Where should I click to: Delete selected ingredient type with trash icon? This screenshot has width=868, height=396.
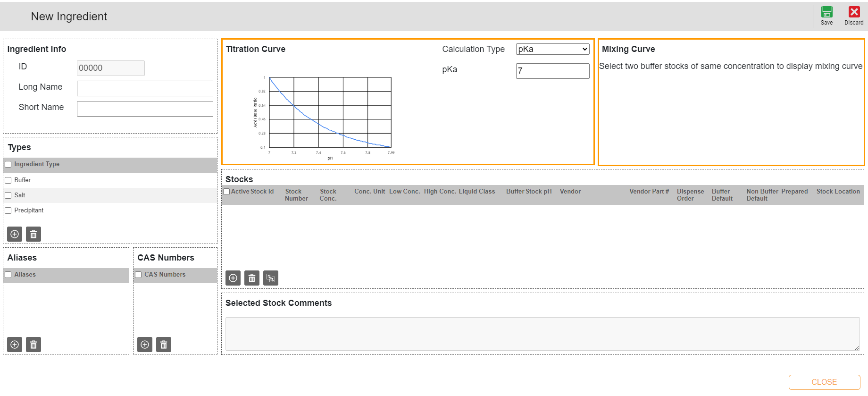[33, 234]
